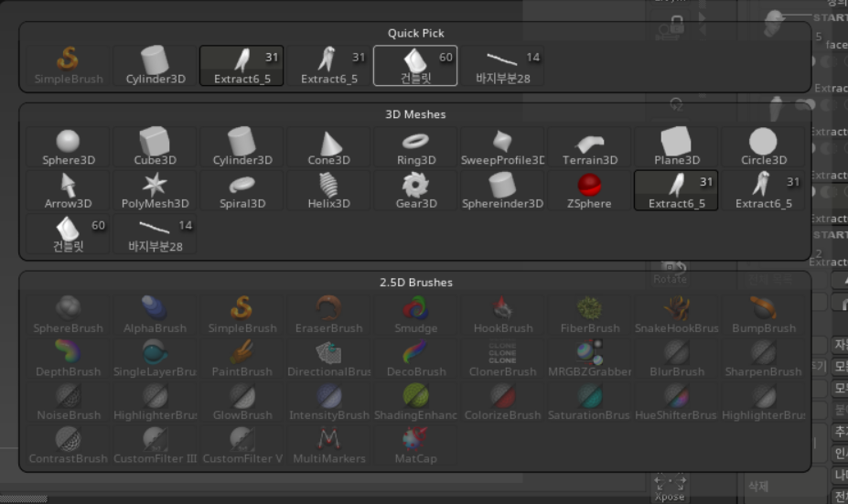Select the ShadingEnhancer brush
Screen dimensions: 848x504
[415, 402]
